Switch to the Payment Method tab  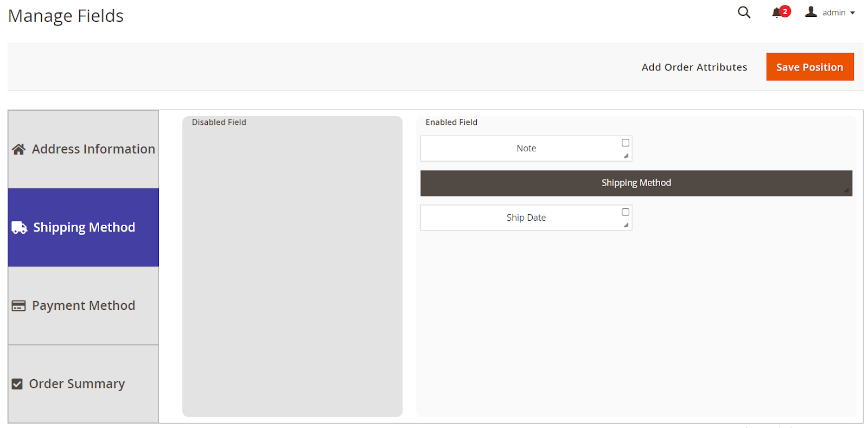[84, 305]
